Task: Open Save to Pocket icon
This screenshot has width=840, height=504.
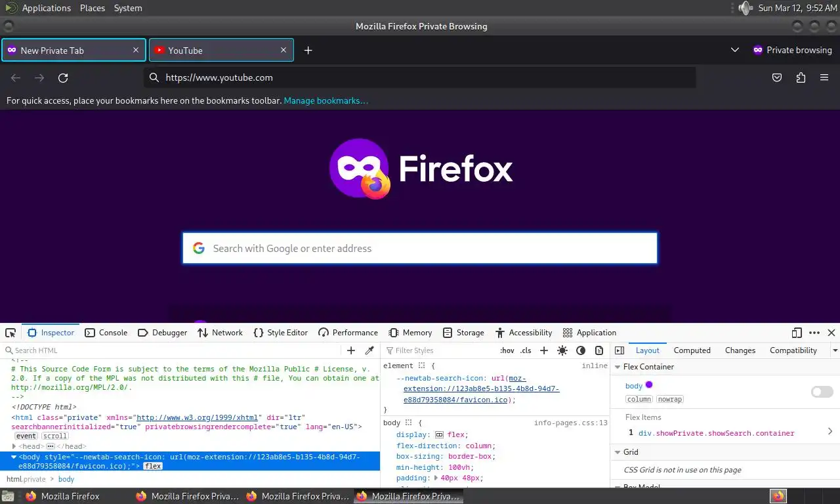Action: [x=777, y=77]
